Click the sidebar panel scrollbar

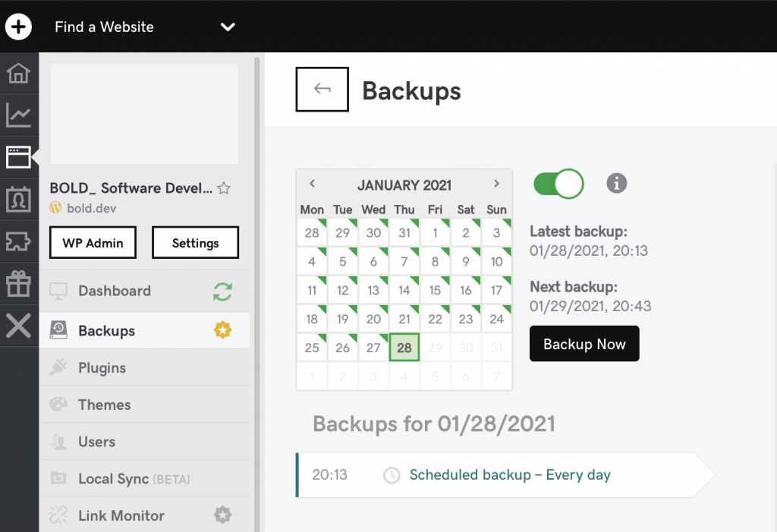coord(257,294)
